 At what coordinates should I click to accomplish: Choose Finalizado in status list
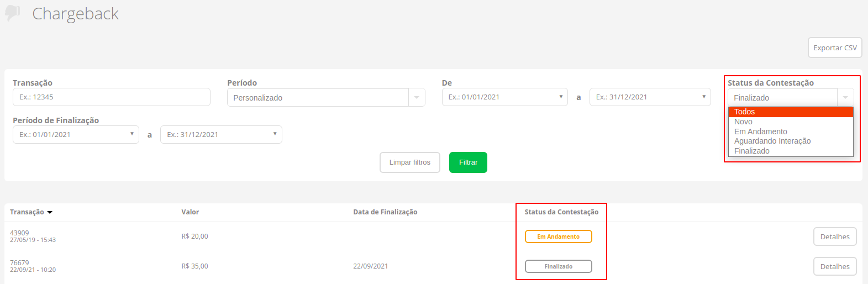pos(791,151)
